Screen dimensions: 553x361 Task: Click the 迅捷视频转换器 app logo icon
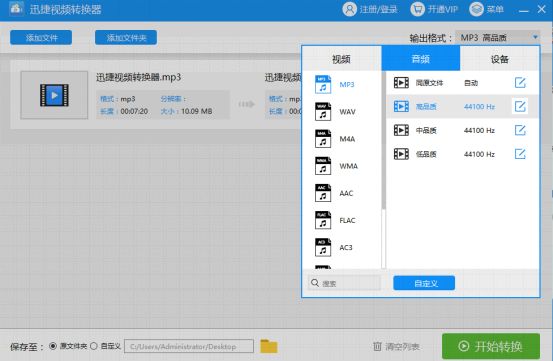[x=17, y=8]
